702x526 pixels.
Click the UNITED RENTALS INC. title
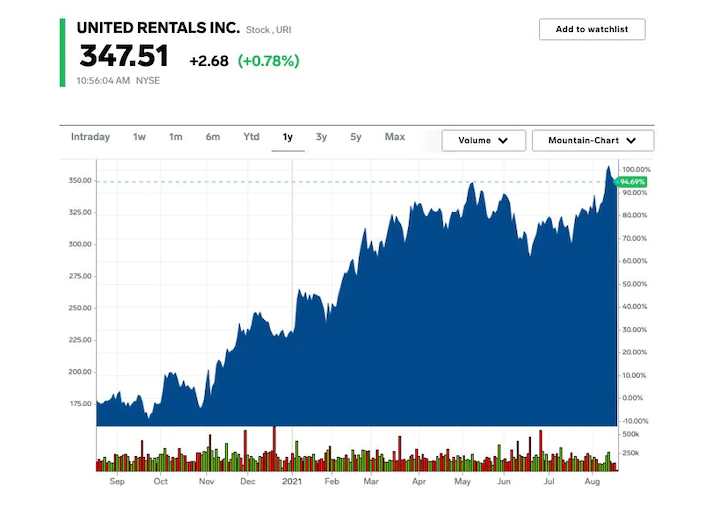[x=158, y=28]
